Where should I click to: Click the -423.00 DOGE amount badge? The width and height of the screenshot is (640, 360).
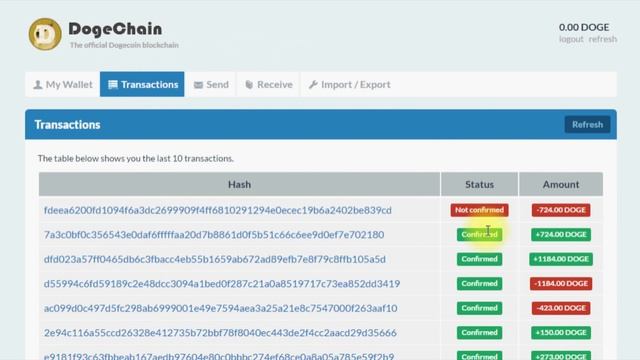[x=561, y=308]
